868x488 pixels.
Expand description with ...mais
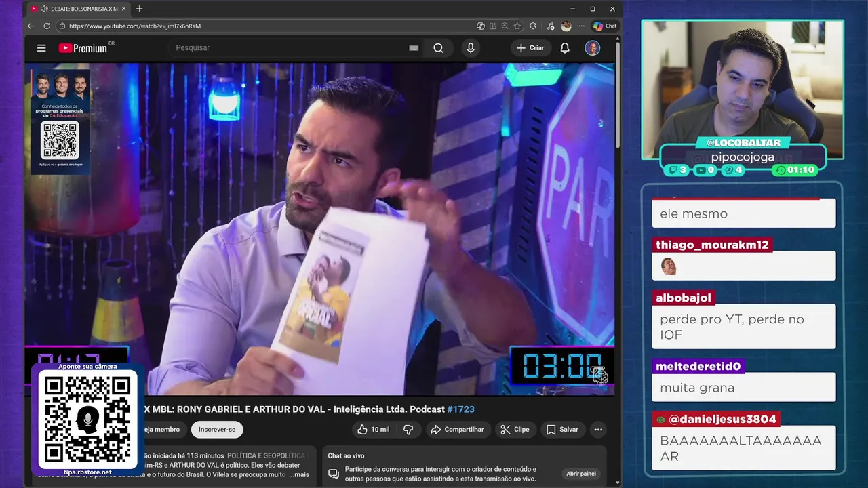point(299,474)
